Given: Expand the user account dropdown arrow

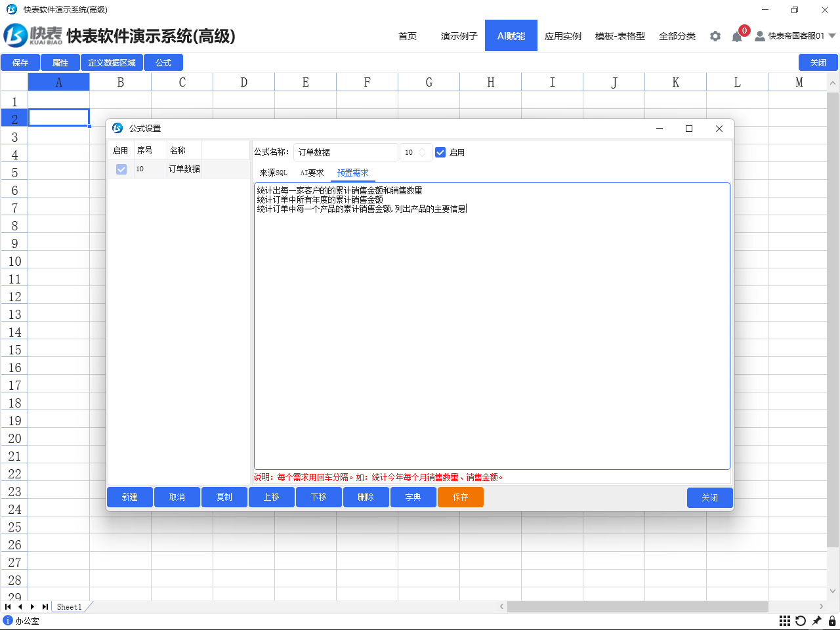Looking at the screenshot, I should point(832,36).
